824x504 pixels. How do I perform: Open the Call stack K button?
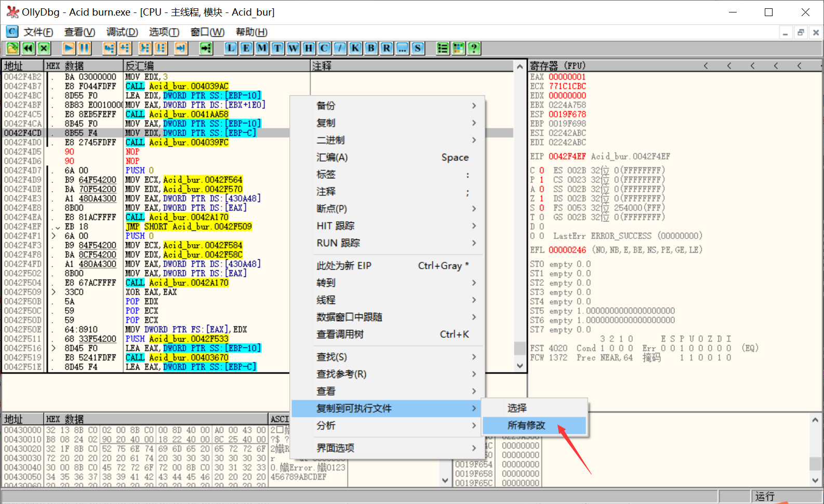(355, 48)
